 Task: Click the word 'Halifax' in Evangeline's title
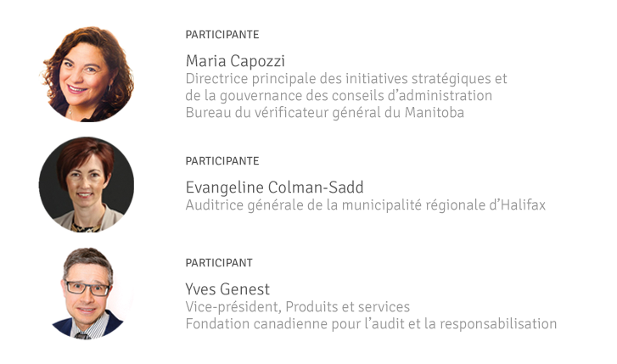(519, 205)
